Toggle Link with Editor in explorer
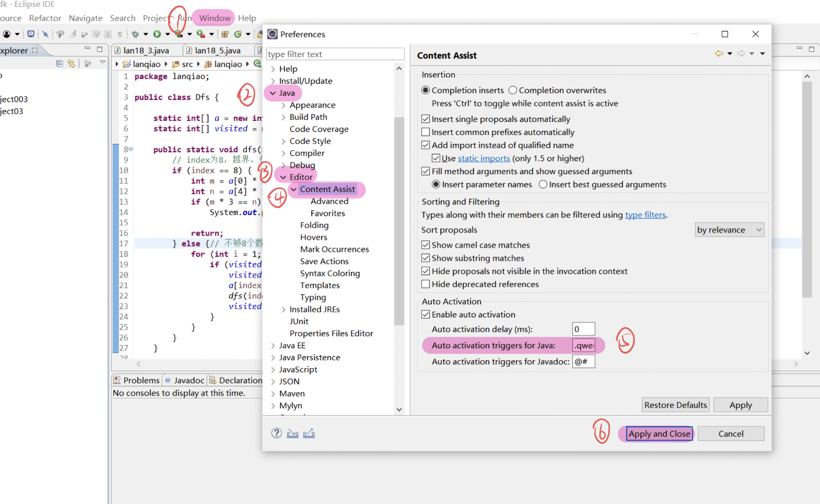The image size is (820, 504). coord(71,64)
